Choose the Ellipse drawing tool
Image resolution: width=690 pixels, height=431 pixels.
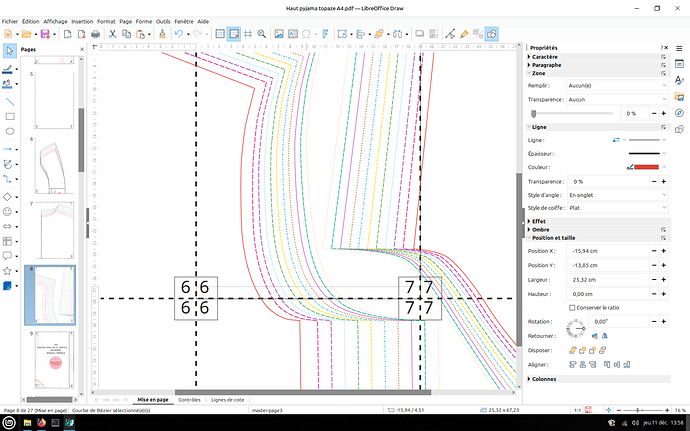point(9,131)
